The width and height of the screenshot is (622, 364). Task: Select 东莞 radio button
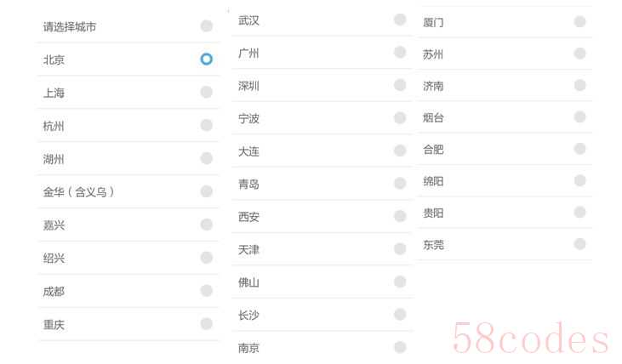pyautogui.click(x=579, y=244)
